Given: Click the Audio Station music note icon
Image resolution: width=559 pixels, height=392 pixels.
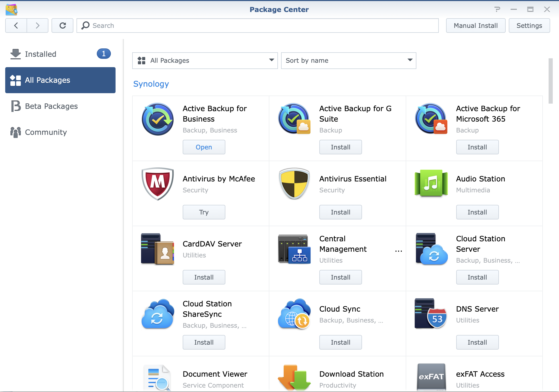Looking at the screenshot, I should pyautogui.click(x=431, y=183).
